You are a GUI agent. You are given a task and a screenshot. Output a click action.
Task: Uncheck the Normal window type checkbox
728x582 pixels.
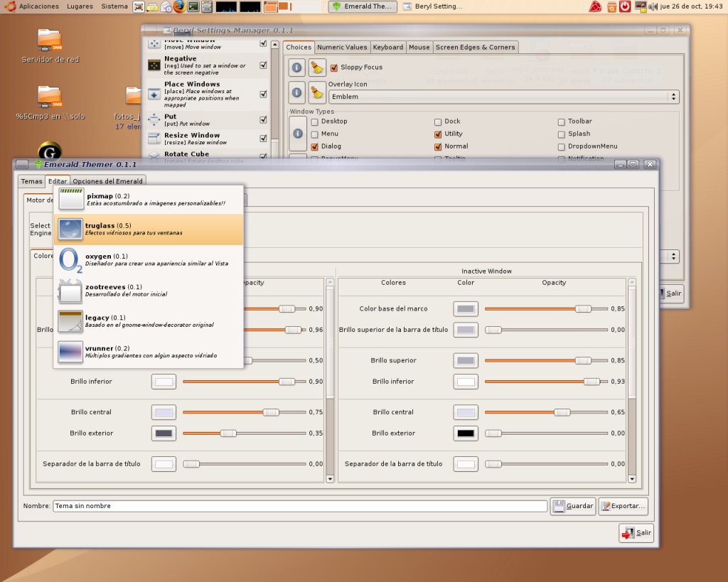(x=438, y=147)
